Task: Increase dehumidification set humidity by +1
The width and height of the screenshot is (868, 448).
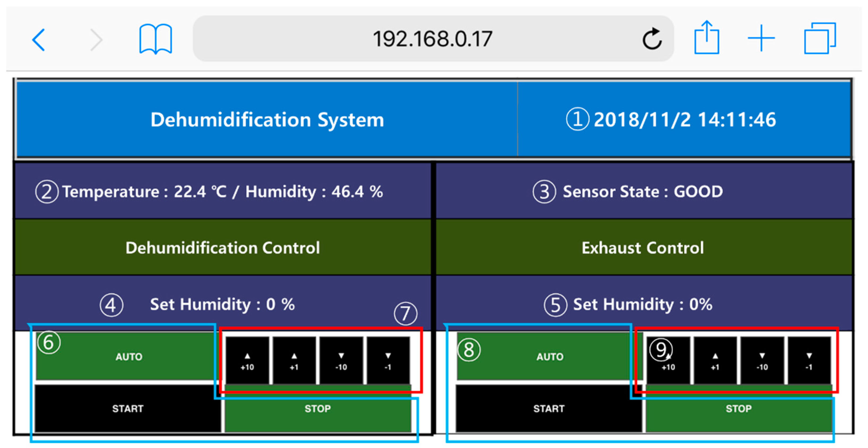Action: (x=294, y=360)
